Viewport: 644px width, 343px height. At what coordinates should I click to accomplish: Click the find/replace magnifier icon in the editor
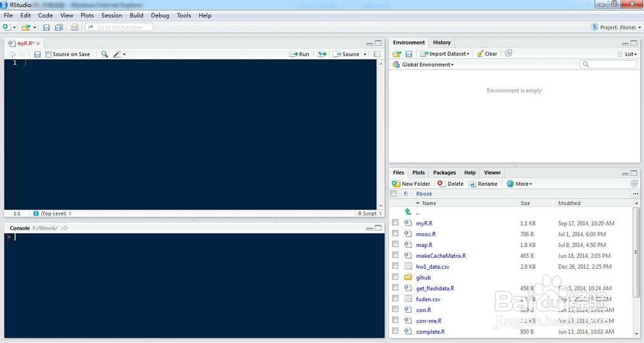tap(104, 54)
